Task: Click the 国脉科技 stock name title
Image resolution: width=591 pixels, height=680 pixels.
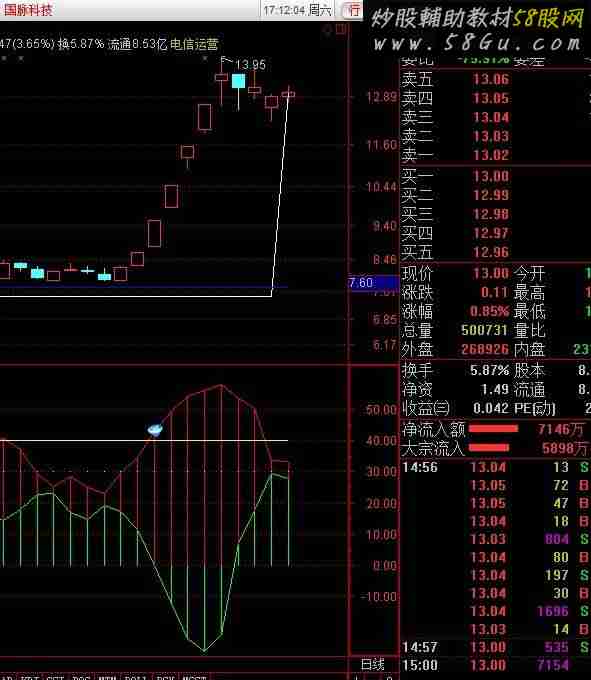Action: 27,10
